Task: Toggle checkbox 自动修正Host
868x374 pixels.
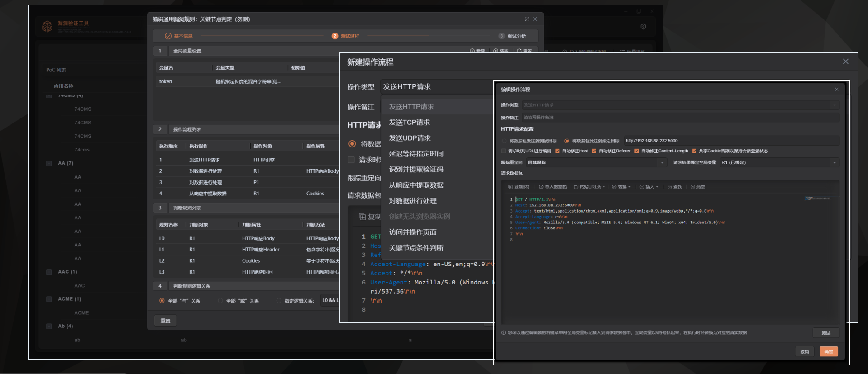Action: (558, 151)
